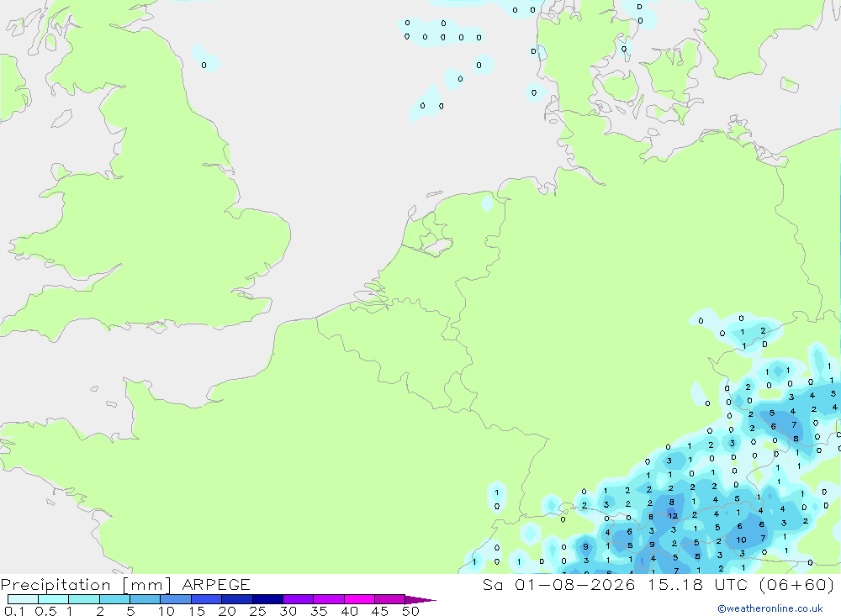Viewport: 841px width, 616px height.
Task: Click the ARPEGE model name label
Action: [216, 584]
